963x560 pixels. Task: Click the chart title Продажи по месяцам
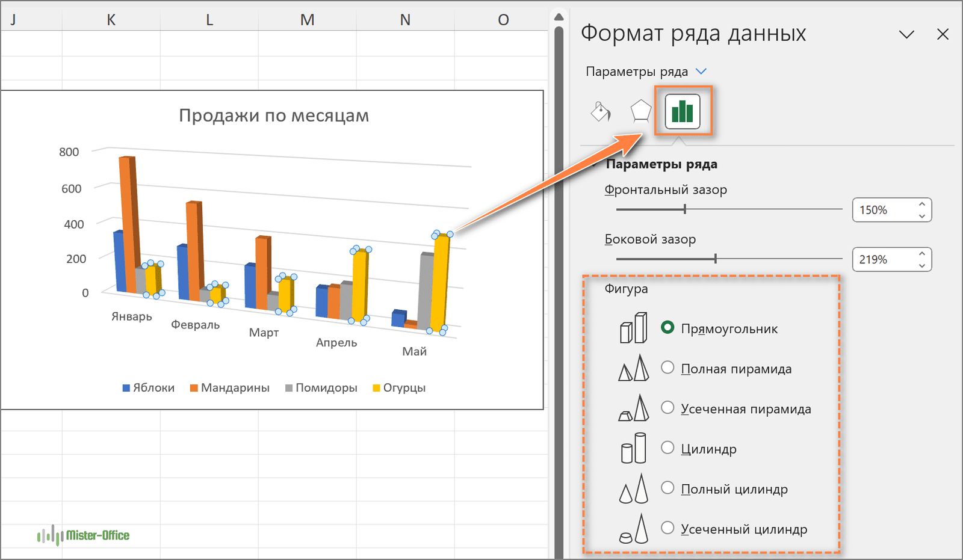[x=274, y=115]
